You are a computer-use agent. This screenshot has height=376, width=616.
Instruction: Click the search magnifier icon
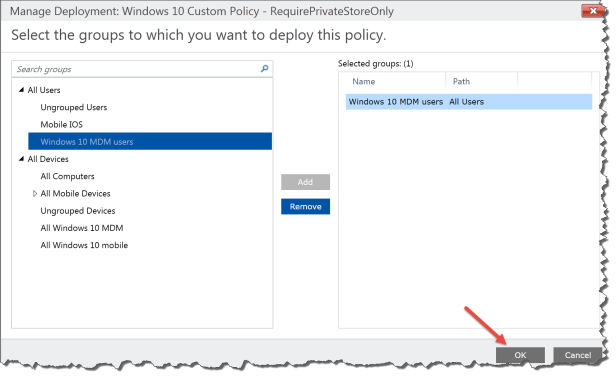click(x=264, y=69)
